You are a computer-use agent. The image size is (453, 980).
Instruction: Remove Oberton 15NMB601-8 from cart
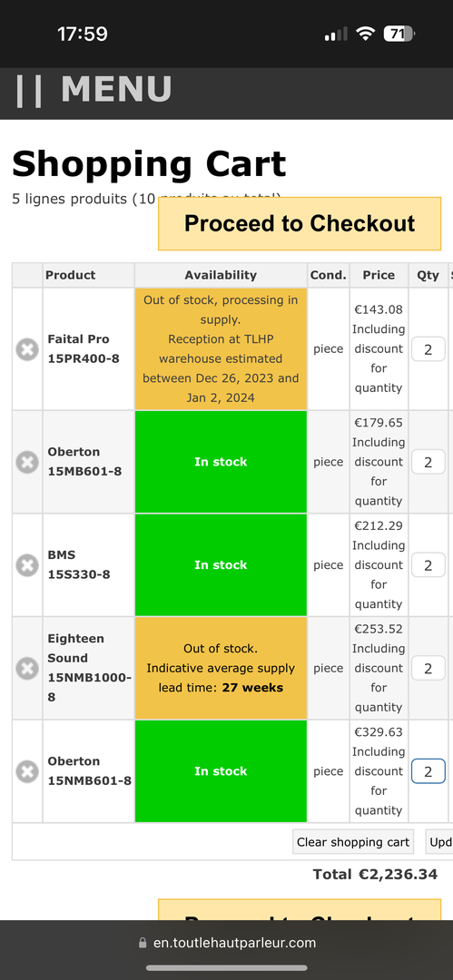(x=27, y=771)
